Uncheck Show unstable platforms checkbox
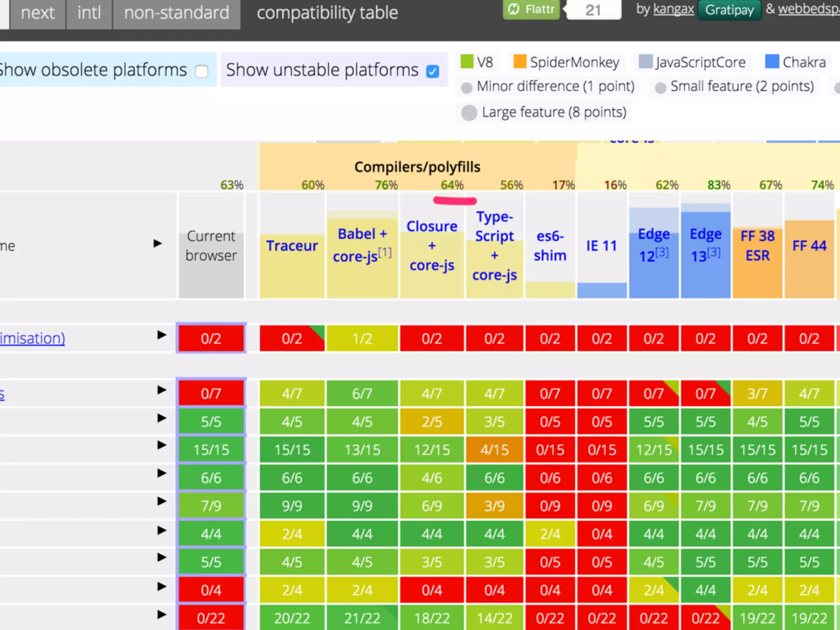 (x=432, y=71)
